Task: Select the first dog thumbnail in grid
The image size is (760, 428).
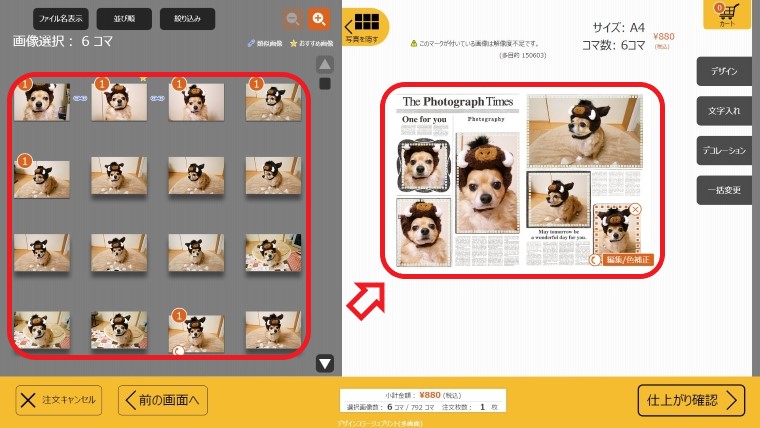Action: click(x=42, y=102)
